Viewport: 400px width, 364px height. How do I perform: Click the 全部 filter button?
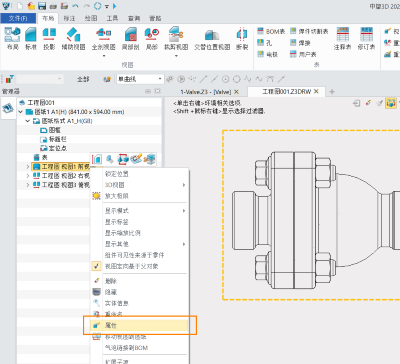83,79
